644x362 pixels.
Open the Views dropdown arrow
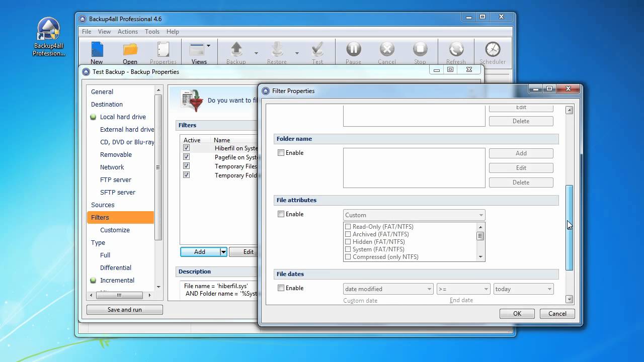[x=208, y=46]
